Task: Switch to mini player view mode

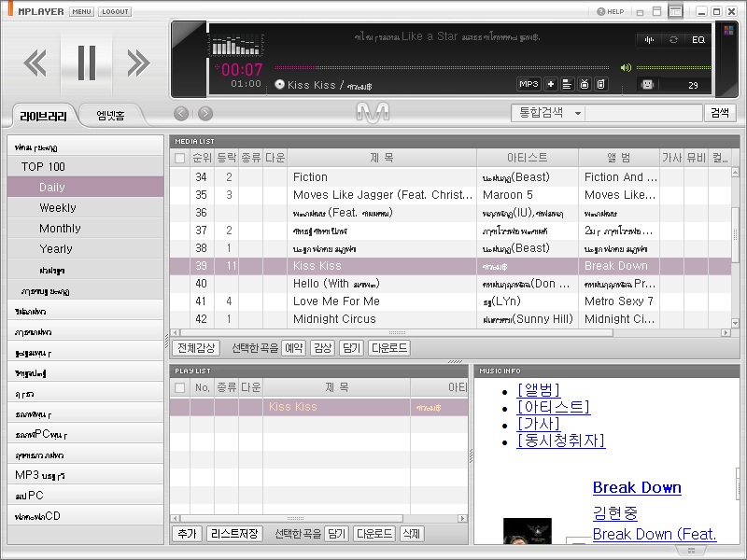Action: point(641,12)
